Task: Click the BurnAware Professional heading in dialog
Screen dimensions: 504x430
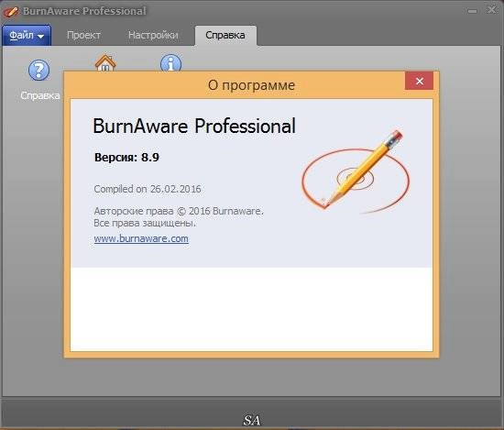Action: tap(194, 126)
